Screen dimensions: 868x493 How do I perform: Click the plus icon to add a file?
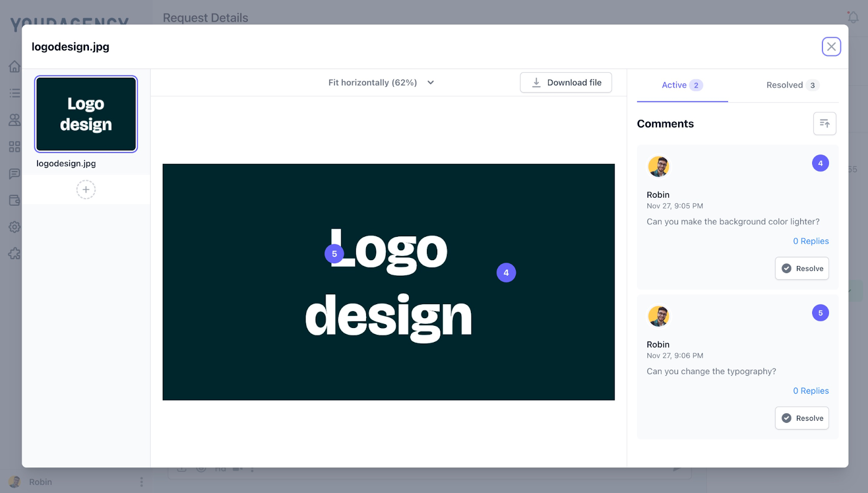click(x=86, y=189)
